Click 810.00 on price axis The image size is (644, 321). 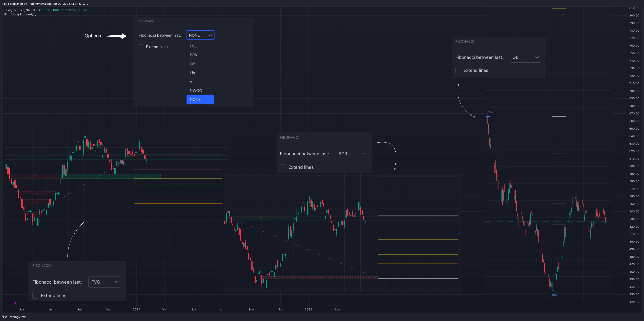coord(634,8)
